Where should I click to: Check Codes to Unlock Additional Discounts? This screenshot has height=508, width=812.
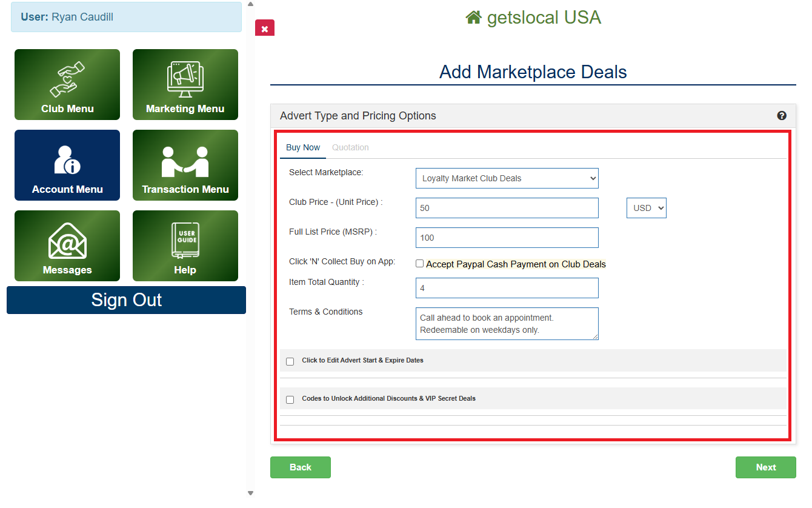pos(290,399)
